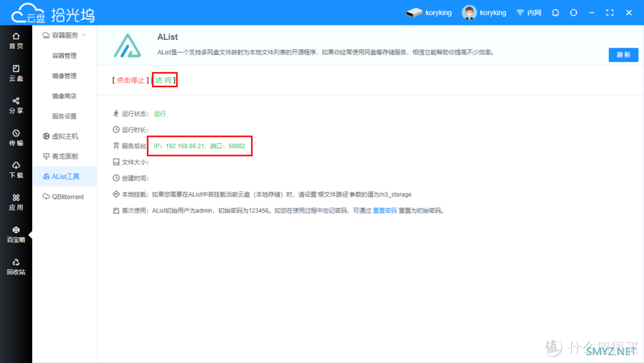Open the 云盘 cloud drive section
Viewport: 644px width, 363px height.
point(16,73)
